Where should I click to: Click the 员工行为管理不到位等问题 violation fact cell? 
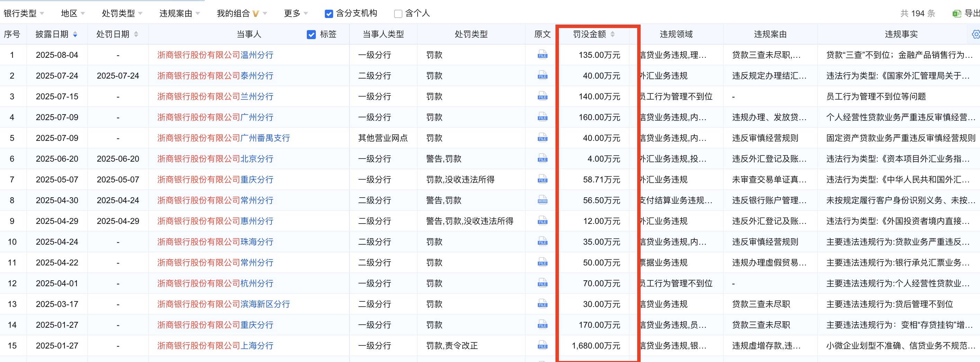tap(876, 96)
